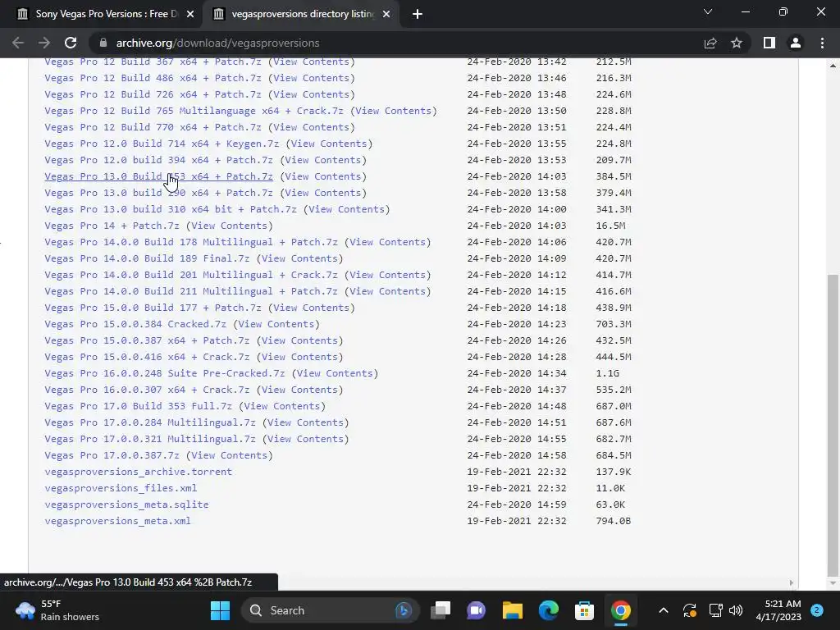Image resolution: width=840 pixels, height=630 pixels.
Task: Close the Sony Vegas Pro Versions tab
Action: click(x=190, y=15)
